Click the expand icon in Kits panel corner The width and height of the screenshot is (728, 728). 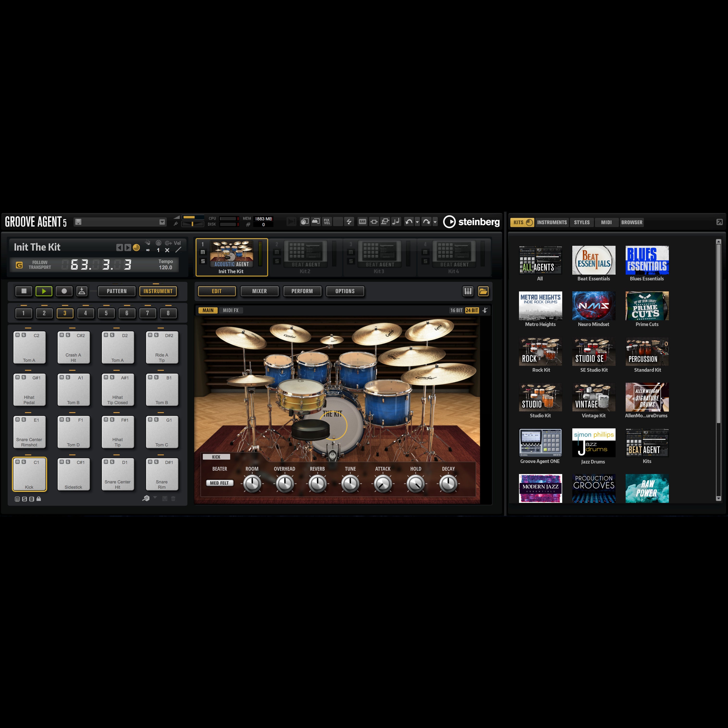719,222
